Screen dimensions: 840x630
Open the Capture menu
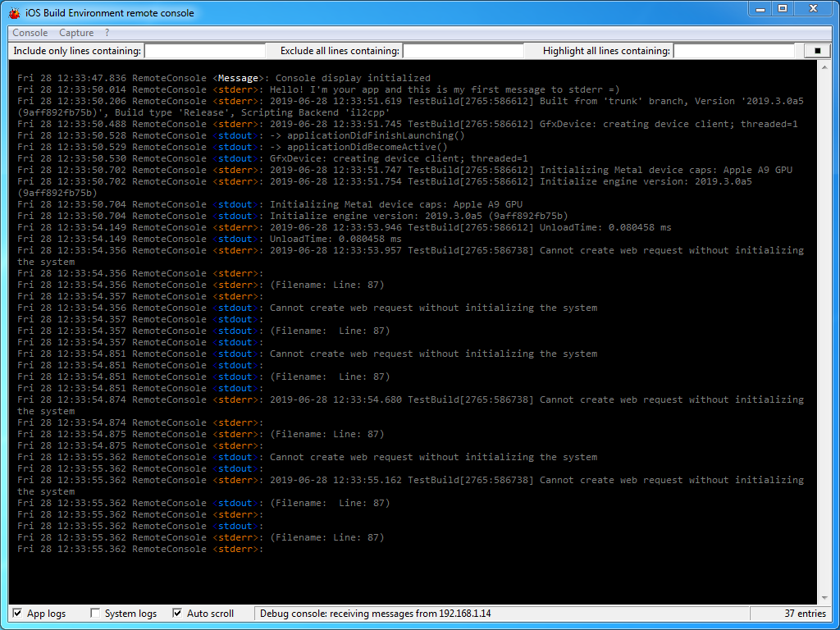(x=76, y=33)
